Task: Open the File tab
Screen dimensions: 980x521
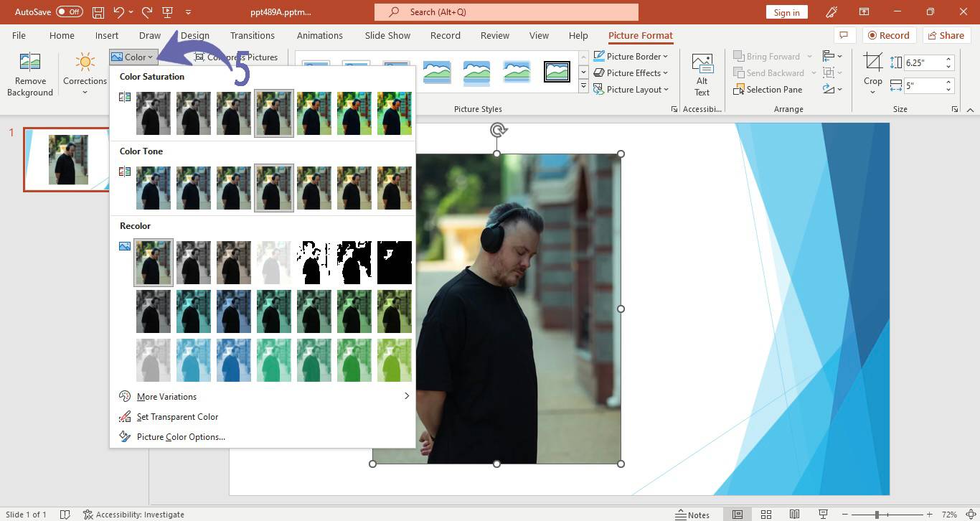Action: click(x=19, y=35)
